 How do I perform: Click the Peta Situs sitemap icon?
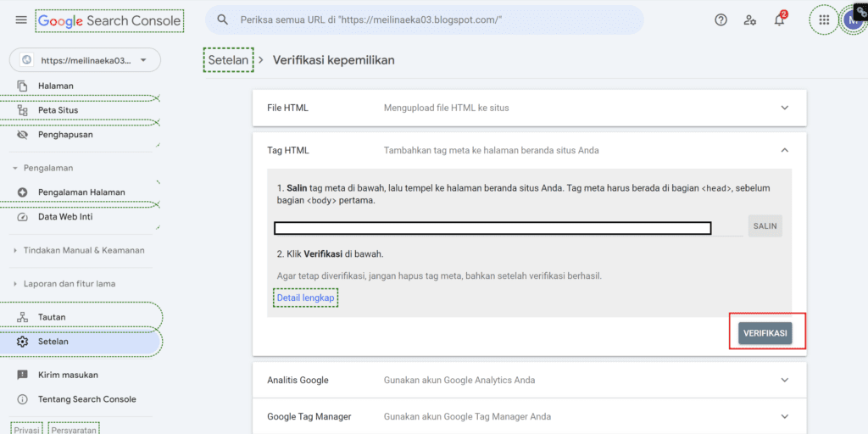22,110
